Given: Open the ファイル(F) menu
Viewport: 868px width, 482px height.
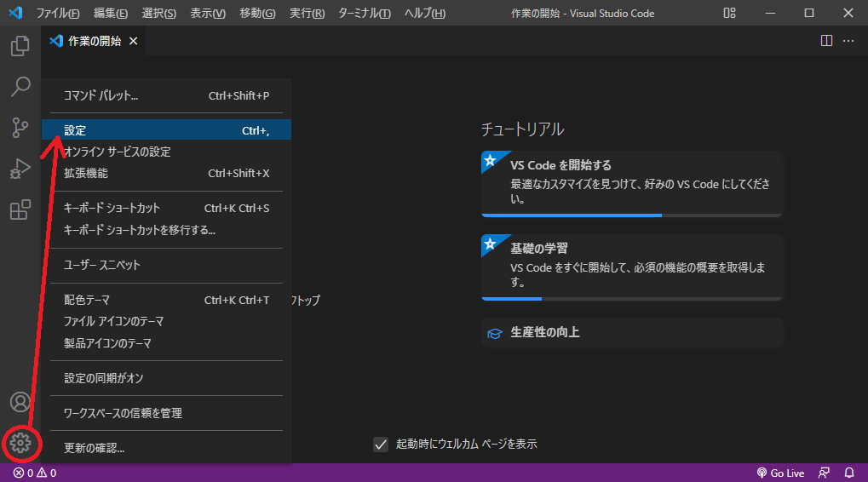Looking at the screenshot, I should 58,14.
